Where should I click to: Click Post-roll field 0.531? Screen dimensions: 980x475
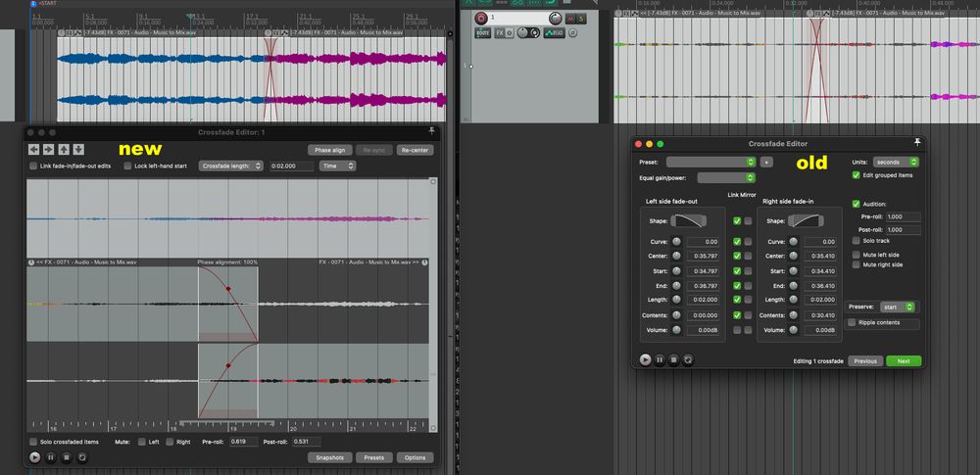tap(306, 442)
